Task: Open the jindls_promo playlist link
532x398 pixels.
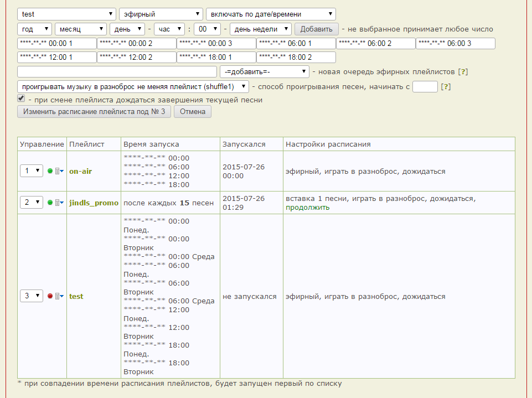Action: click(94, 203)
